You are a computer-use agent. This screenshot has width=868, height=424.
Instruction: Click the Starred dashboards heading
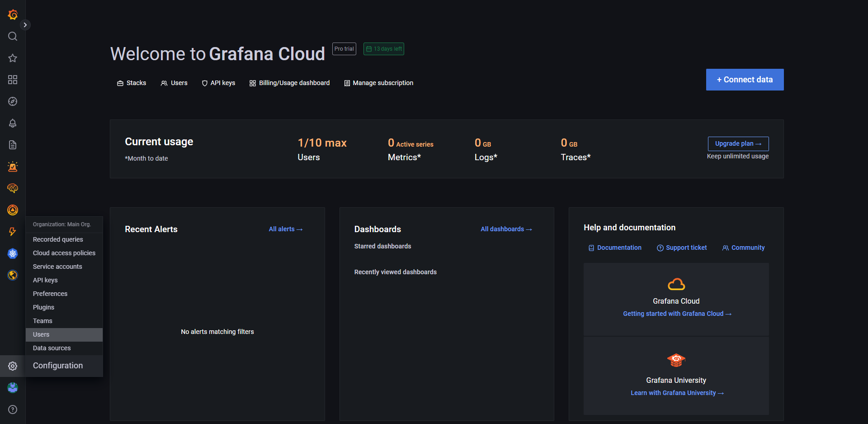[382, 246]
